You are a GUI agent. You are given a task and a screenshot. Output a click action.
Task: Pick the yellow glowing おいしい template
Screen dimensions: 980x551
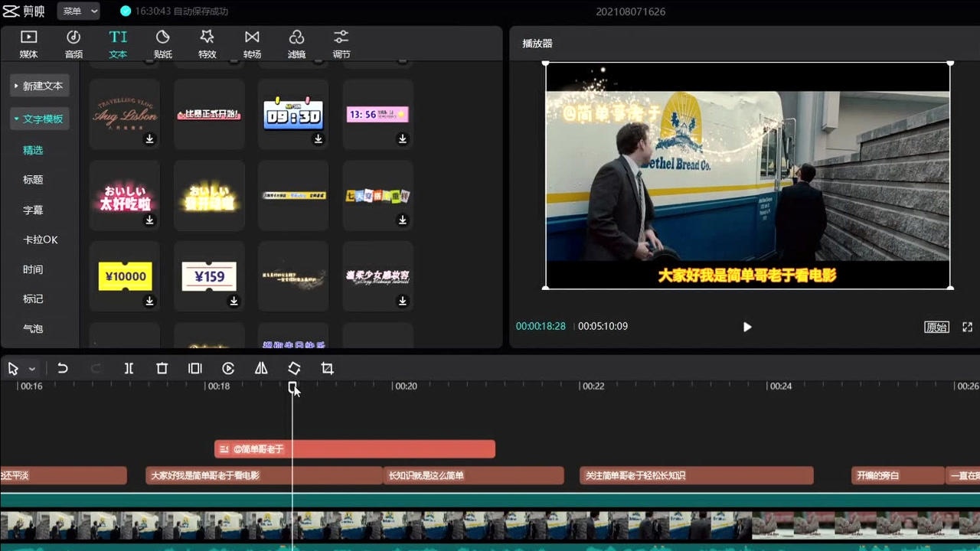pos(209,196)
